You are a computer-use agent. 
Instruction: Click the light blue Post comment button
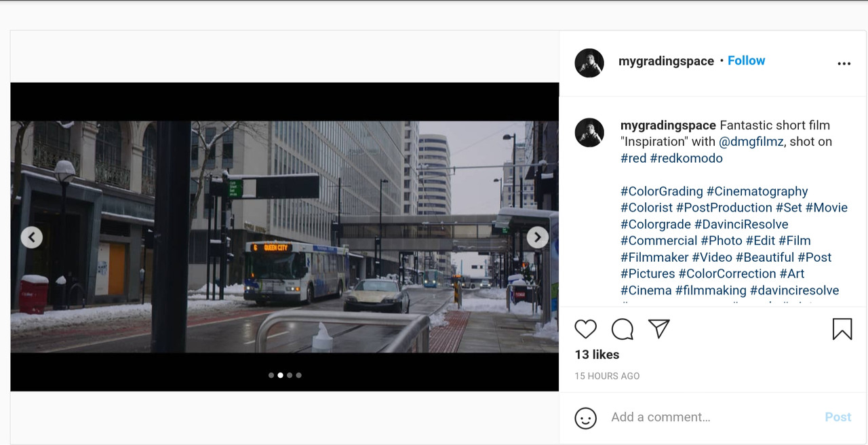coord(837,417)
